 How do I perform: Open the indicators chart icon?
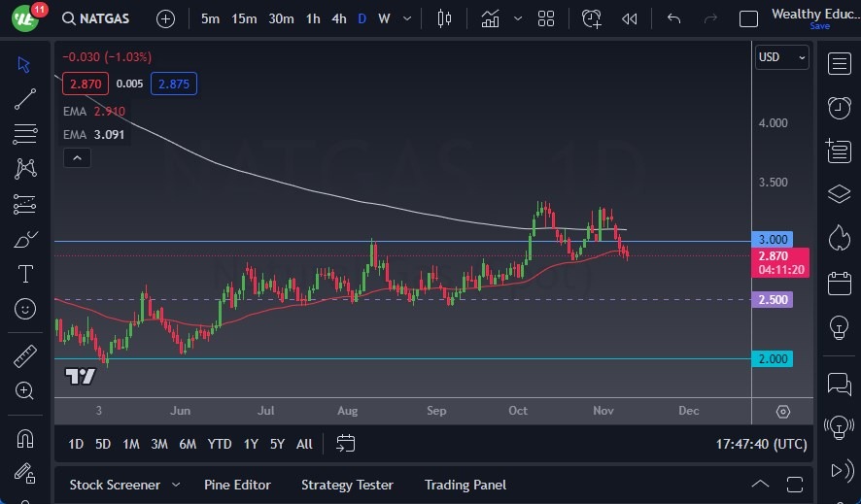coord(491,18)
